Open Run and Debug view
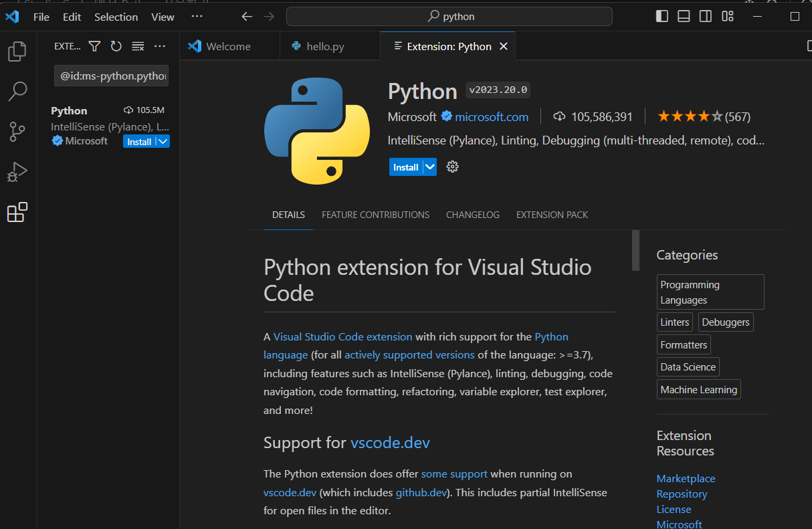This screenshot has width=812, height=529. pyautogui.click(x=17, y=172)
